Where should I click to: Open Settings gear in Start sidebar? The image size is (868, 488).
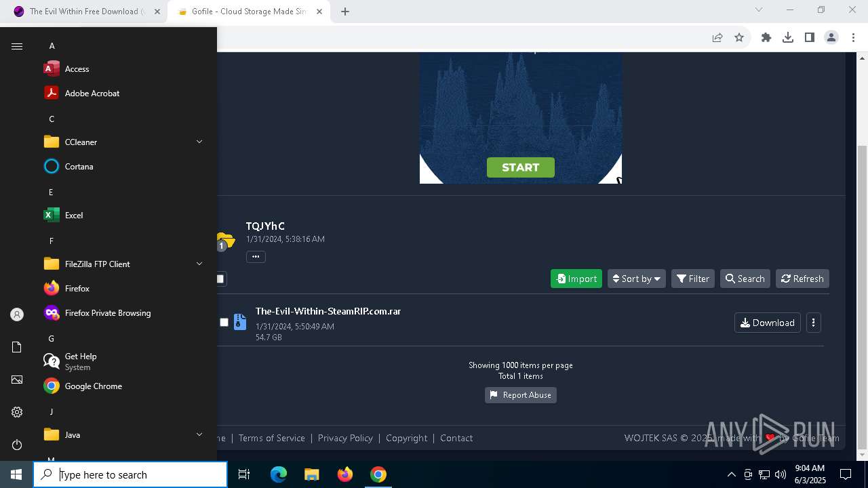pyautogui.click(x=17, y=412)
